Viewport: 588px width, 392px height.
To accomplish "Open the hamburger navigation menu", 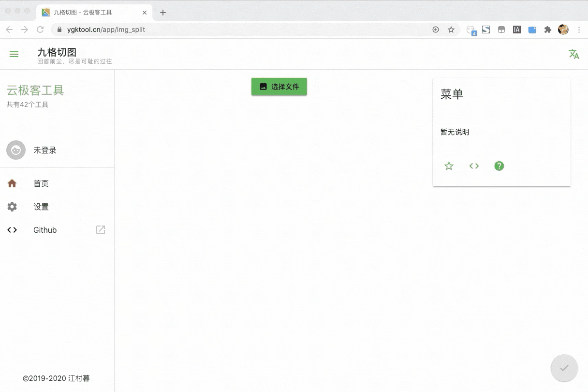I will [14, 54].
